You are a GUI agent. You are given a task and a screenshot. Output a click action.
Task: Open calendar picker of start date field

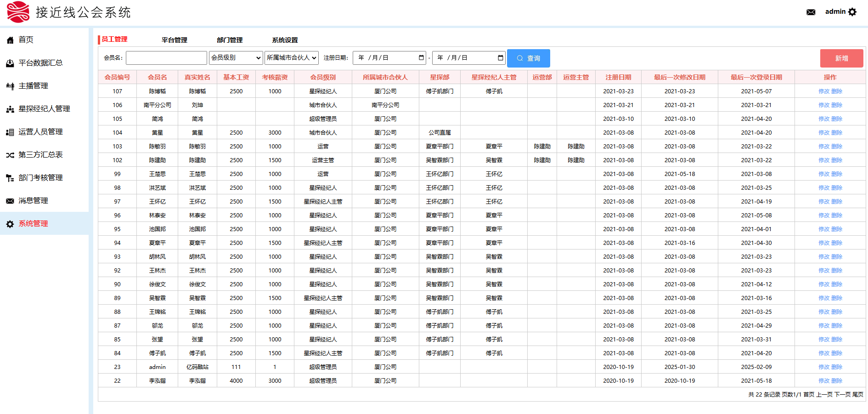421,57
